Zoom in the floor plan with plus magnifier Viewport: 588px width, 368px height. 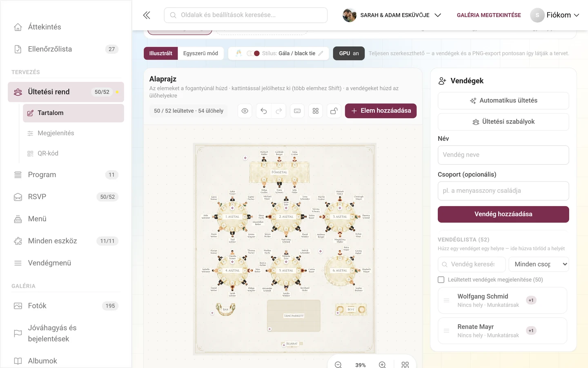pyautogui.click(x=382, y=365)
